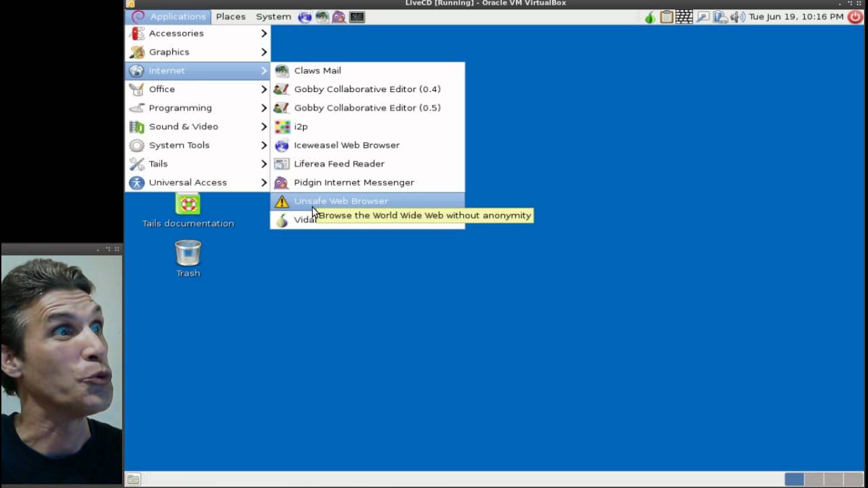Viewport: 868px width, 488px height.
Task: Launch Claws Mail from top panel icon
Action: [322, 17]
